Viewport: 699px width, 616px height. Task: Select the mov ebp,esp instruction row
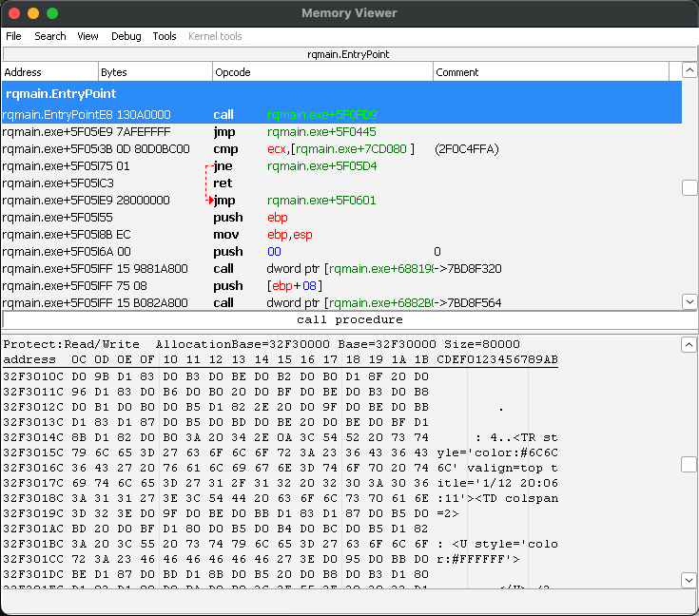click(341, 235)
